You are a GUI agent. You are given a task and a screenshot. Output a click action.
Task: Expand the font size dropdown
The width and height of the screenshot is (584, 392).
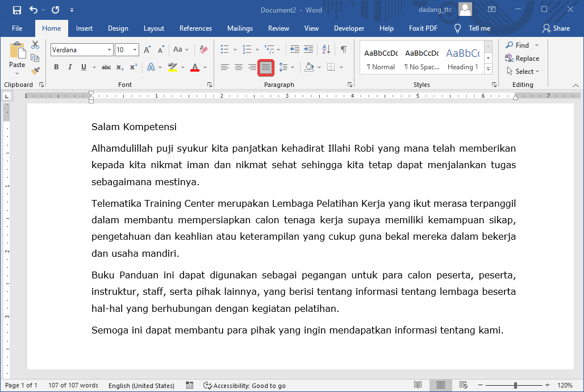tap(135, 50)
